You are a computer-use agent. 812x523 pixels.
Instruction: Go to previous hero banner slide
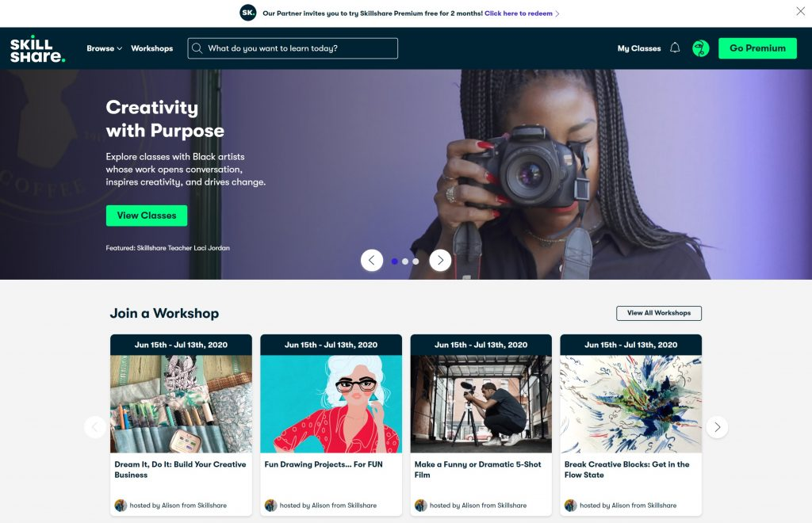[x=372, y=260]
